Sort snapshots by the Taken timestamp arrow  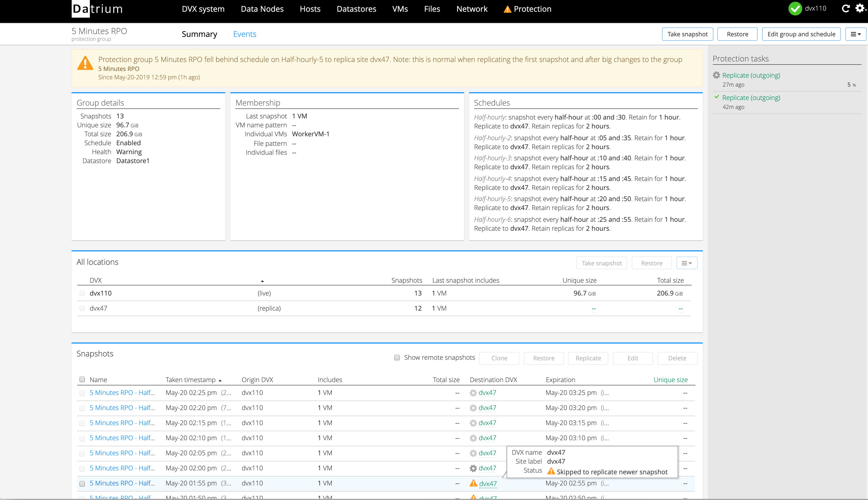(x=220, y=380)
